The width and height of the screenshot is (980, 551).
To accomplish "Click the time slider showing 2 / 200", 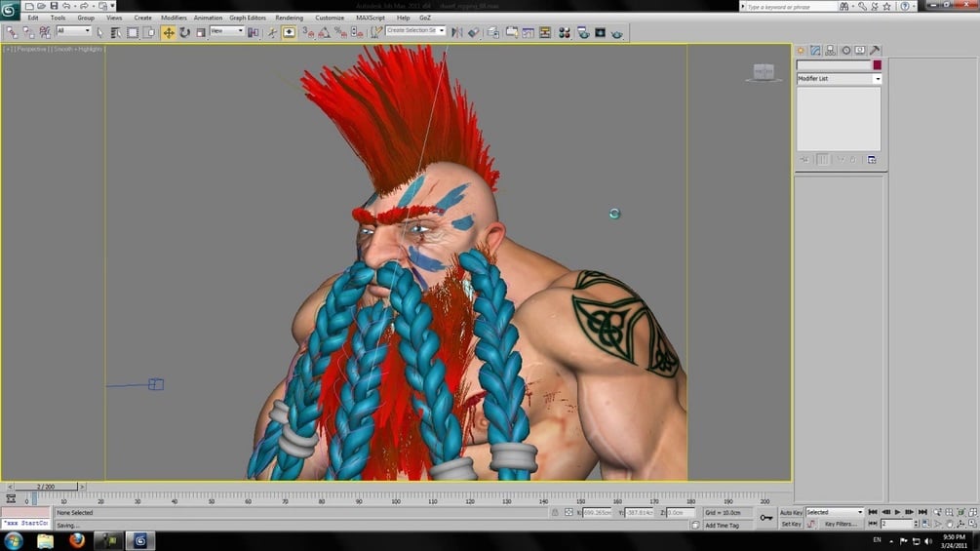I will (46, 486).
